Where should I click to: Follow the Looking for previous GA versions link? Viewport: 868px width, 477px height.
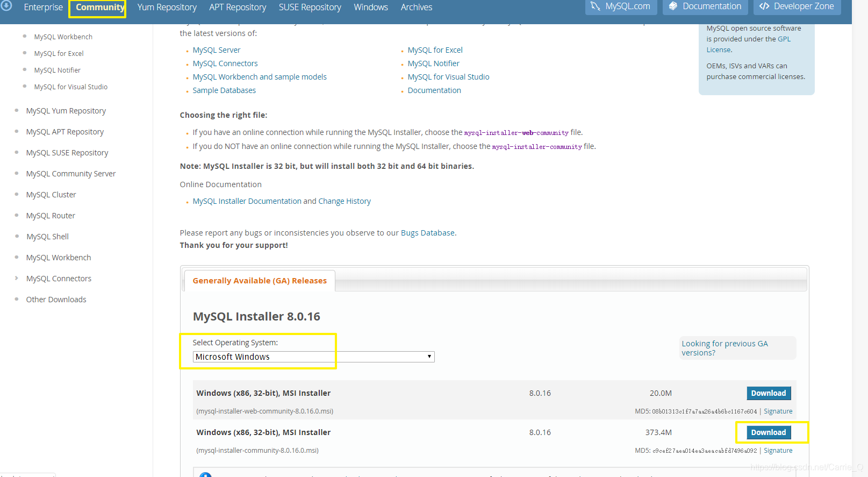724,348
